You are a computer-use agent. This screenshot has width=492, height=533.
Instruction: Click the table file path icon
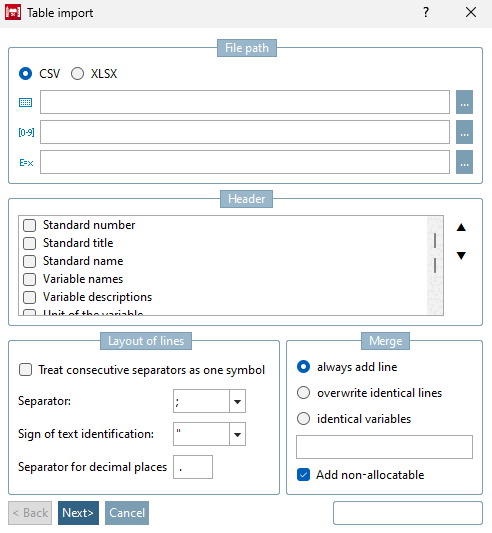coord(26,102)
